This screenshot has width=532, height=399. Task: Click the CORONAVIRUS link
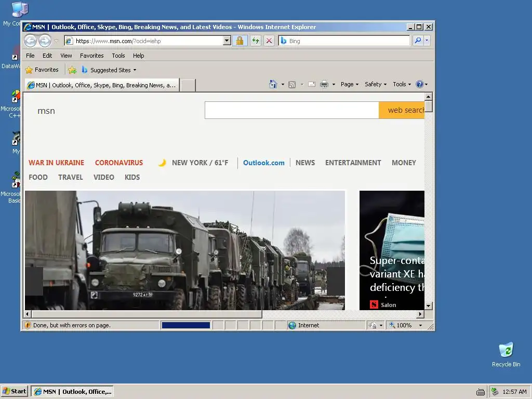(119, 163)
